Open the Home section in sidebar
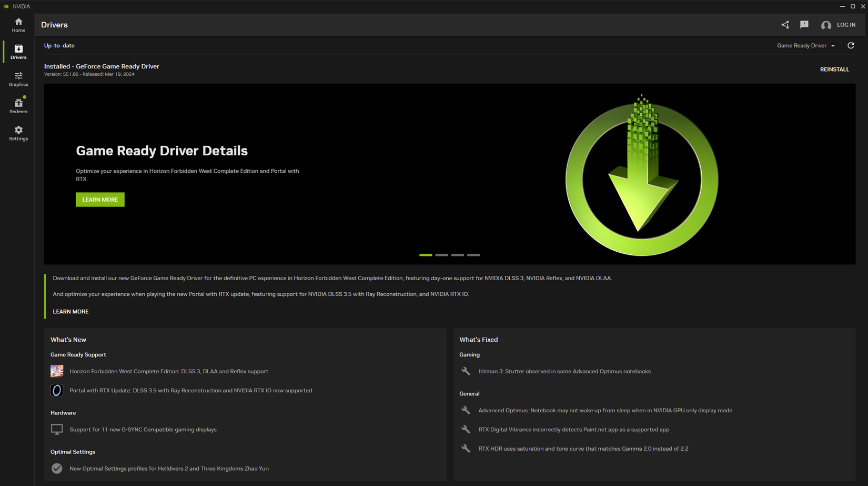Viewport: 868px width, 486px height. coord(18,25)
